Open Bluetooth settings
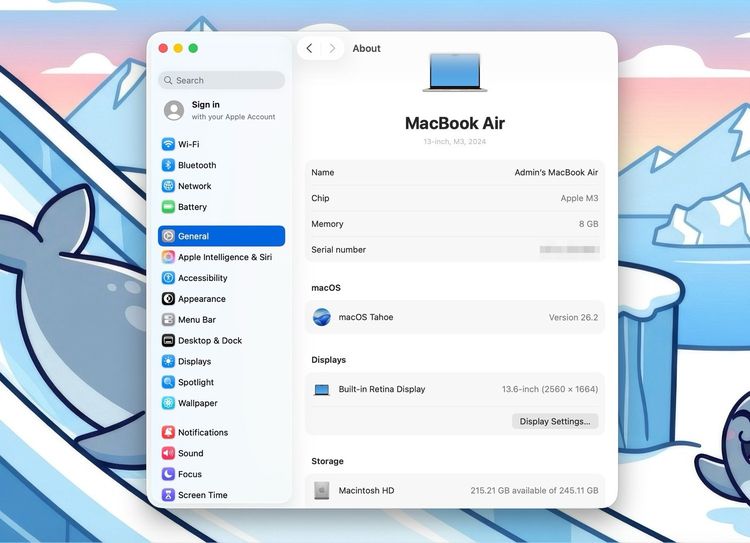This screenshot has height=543, width=750. (x=221, y=165)
